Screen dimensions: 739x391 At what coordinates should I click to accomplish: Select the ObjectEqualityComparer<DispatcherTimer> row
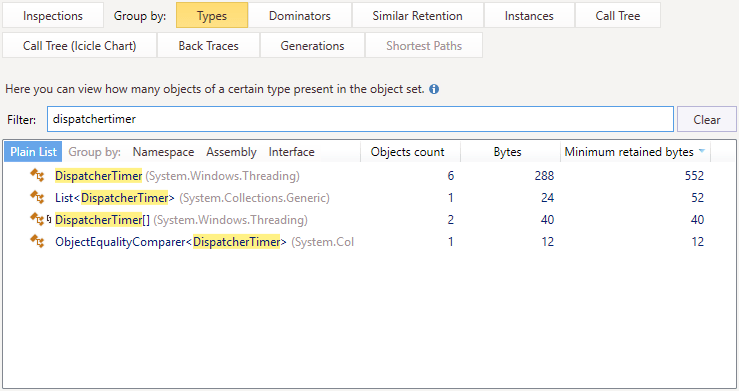pos(370,242)
